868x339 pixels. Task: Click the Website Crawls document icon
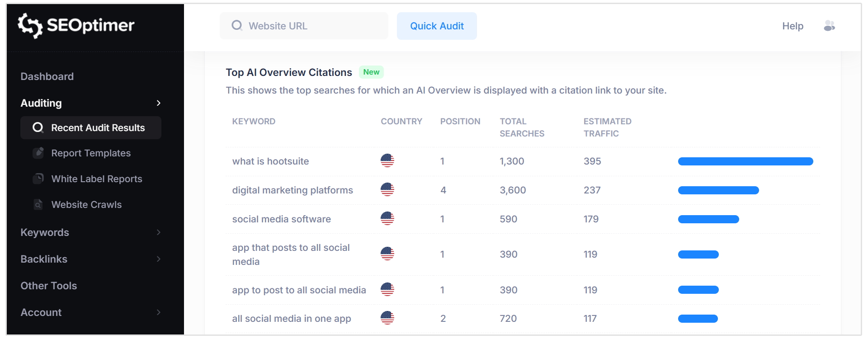pos(39,205)
